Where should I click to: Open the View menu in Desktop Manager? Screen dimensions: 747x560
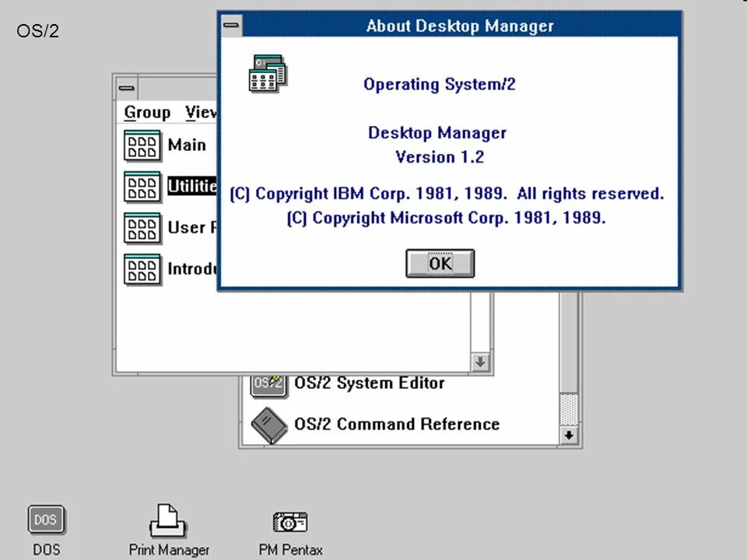pyautogui.click(x=201, y=112)
